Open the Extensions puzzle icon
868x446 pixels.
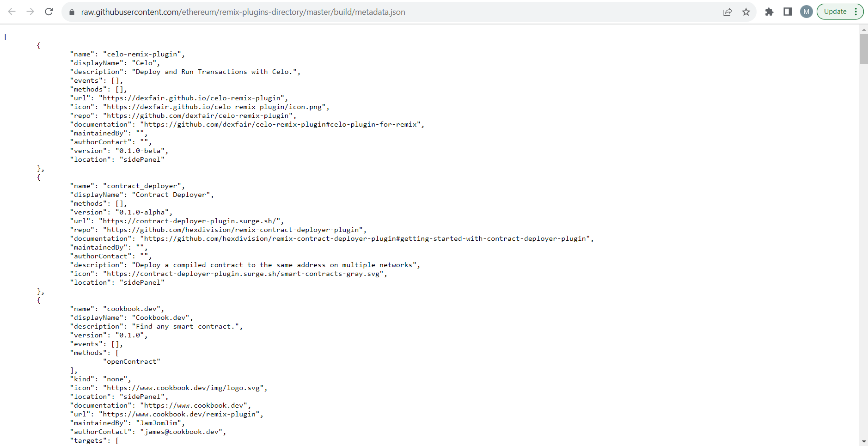[769, 12]
